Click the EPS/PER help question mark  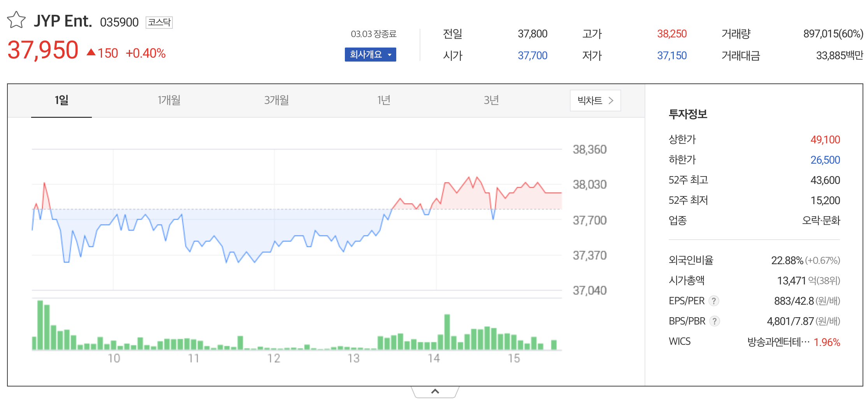point(714,301)
